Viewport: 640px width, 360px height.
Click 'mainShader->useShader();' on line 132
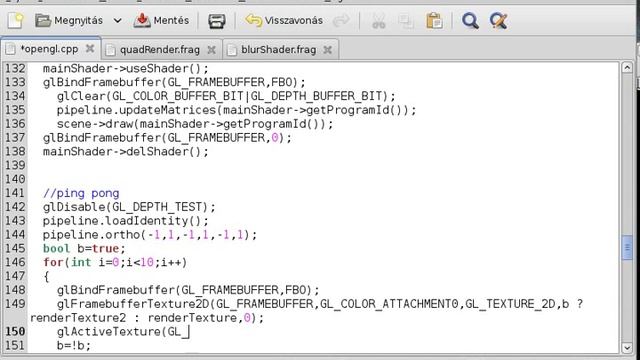[126, 68]
